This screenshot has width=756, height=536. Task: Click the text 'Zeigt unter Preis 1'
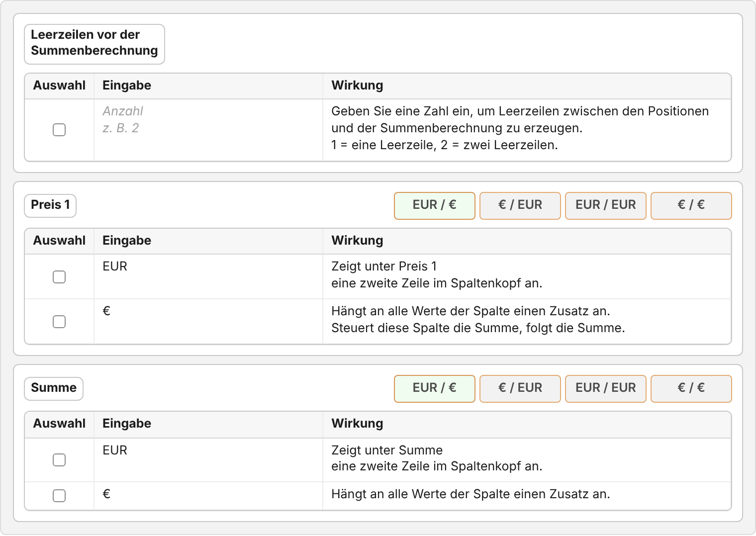pos(384,267)
